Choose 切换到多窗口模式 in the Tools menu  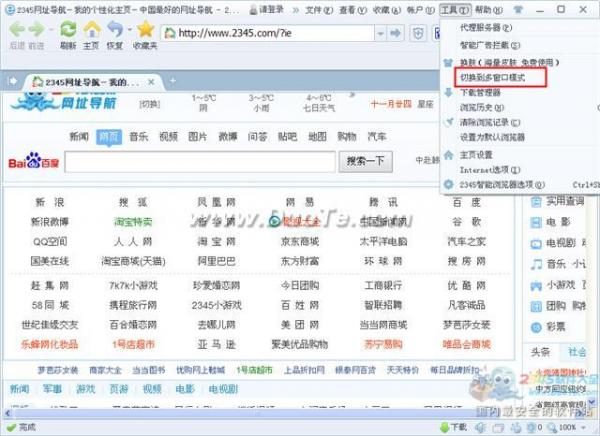(492, 78)
